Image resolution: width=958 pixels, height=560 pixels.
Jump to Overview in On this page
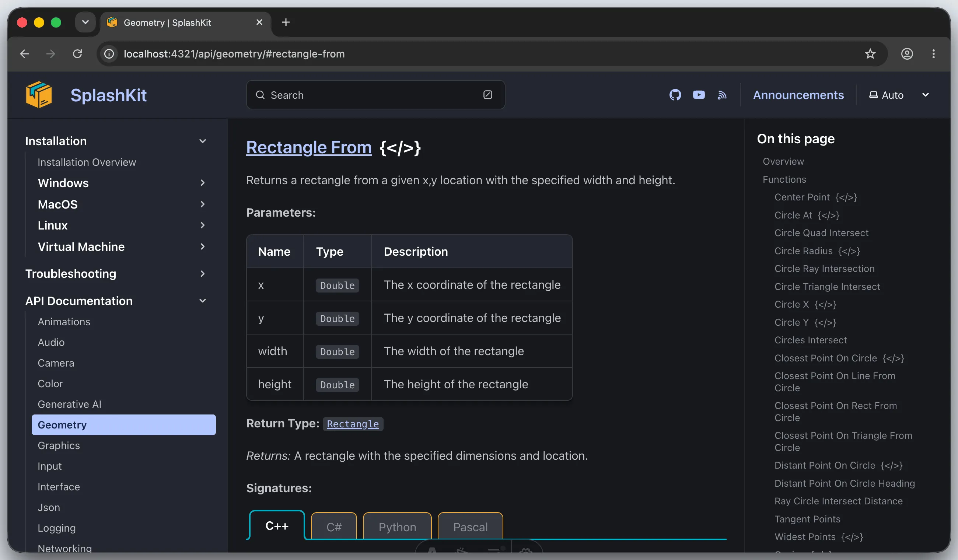pyautogui.click(x=783, y=162)
